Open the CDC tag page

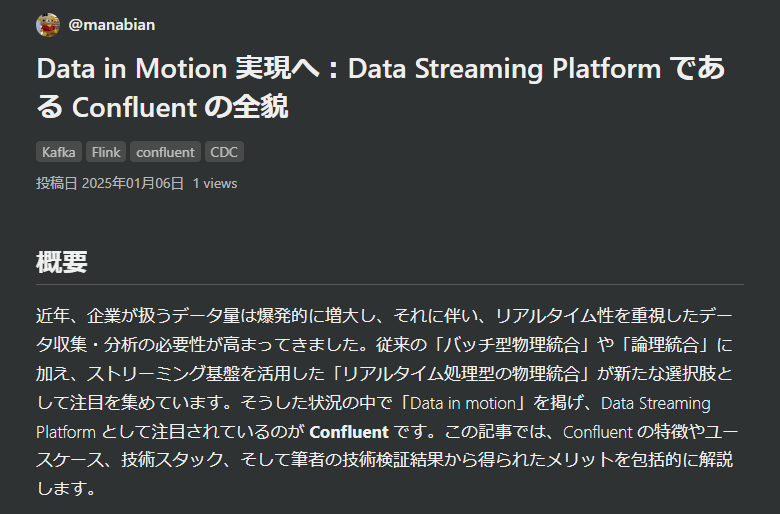tap(224, 152)
